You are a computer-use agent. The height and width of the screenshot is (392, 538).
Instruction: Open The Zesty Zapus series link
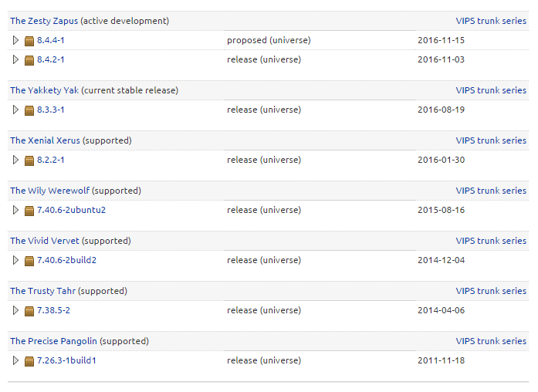click(45, 21)
